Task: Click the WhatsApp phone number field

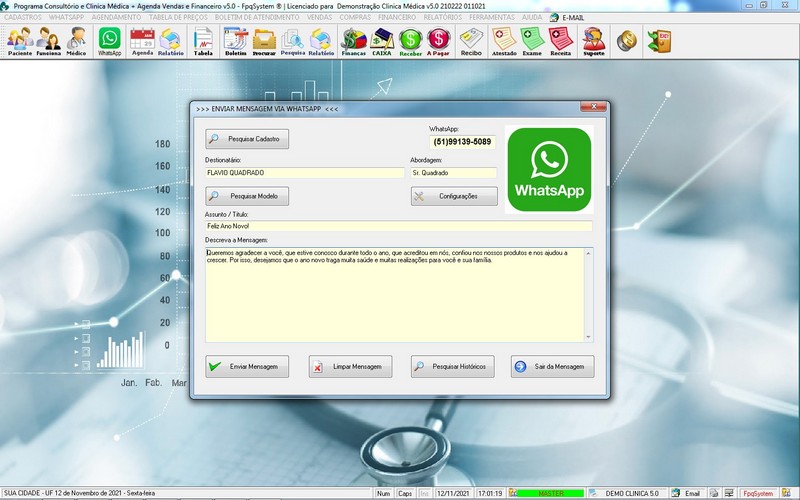Action: coord(462,142)
